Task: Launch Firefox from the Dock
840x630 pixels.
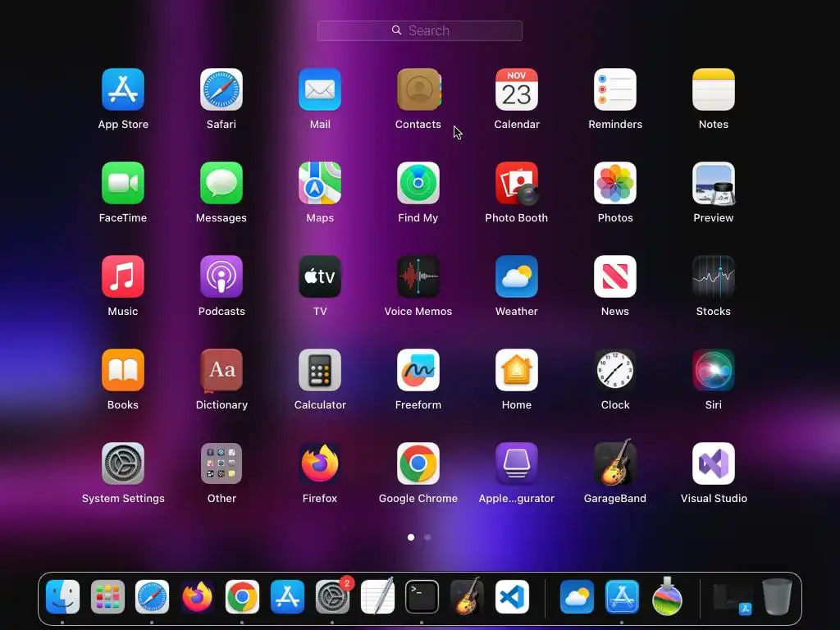Action: point(197,597)
